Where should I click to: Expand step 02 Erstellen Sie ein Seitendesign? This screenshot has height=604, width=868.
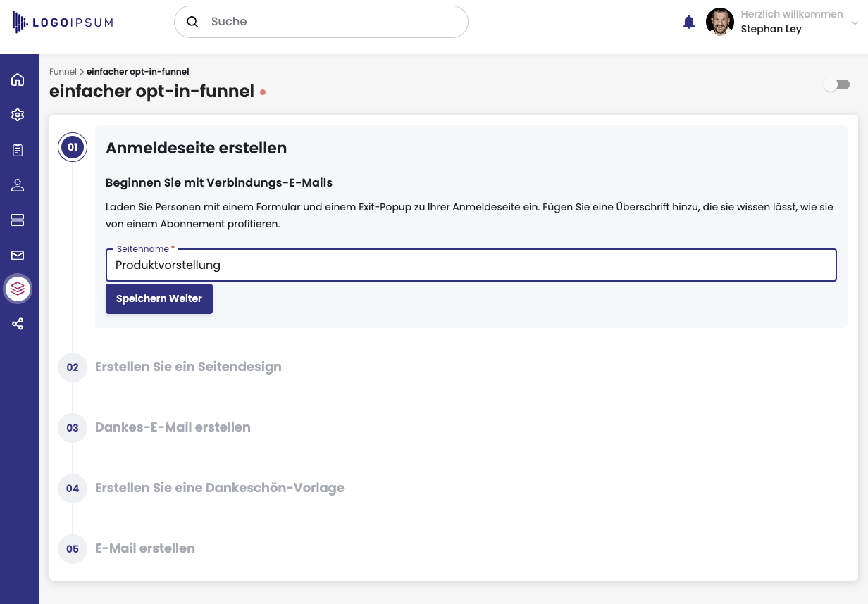click(x=188, y=367)
